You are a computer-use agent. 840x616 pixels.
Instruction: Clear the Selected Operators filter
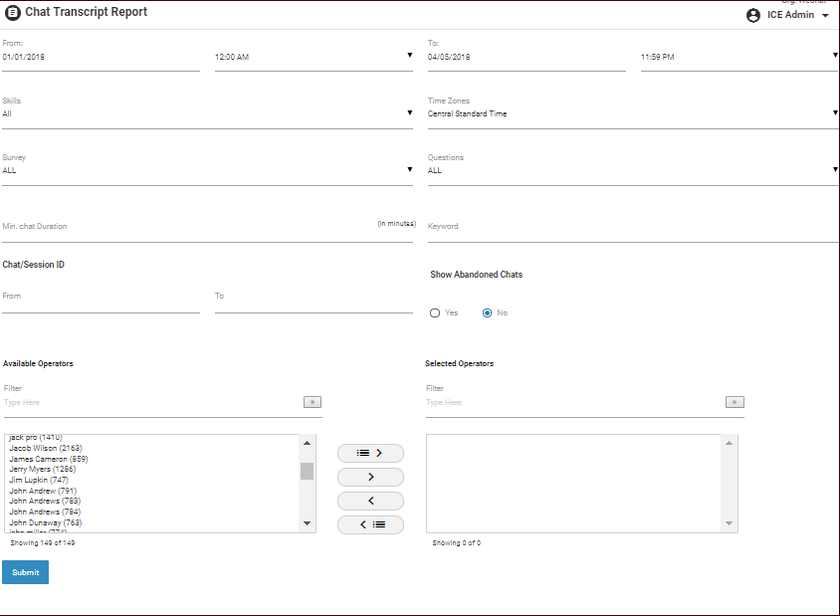tap(735, 402)
